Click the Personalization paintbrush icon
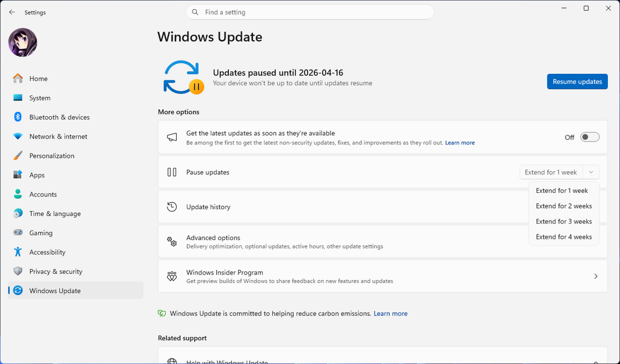620x364 pixels. pyautogui.click(x=18, y=155)
